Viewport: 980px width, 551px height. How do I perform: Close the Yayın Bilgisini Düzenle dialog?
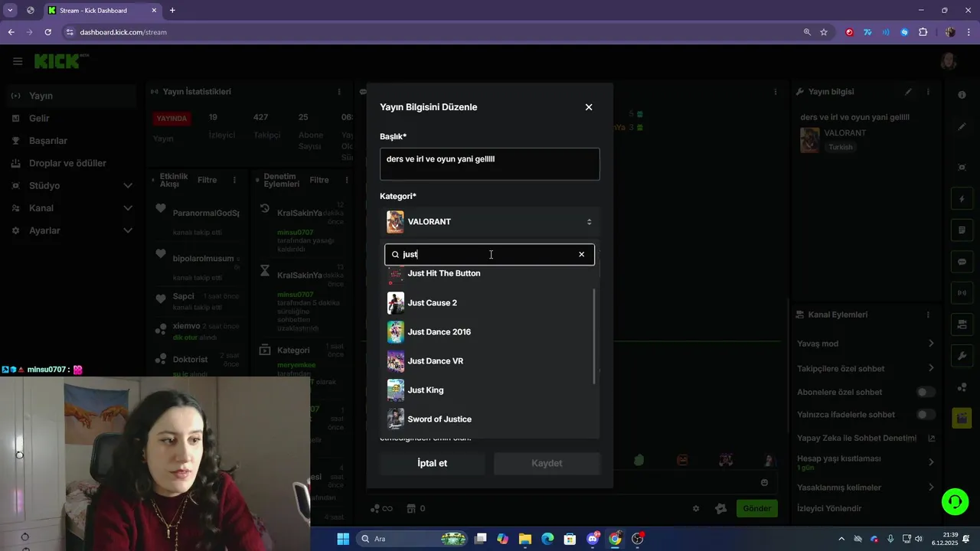589,107
